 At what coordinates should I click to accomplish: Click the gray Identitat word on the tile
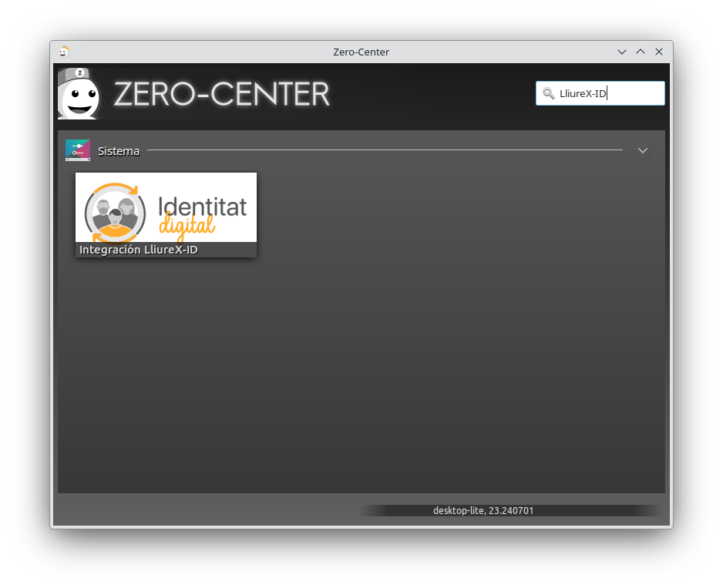tap(202, 207)
